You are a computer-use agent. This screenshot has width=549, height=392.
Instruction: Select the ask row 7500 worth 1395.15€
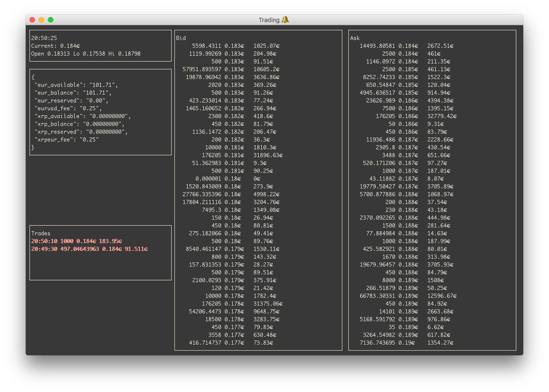coord(418,108)
